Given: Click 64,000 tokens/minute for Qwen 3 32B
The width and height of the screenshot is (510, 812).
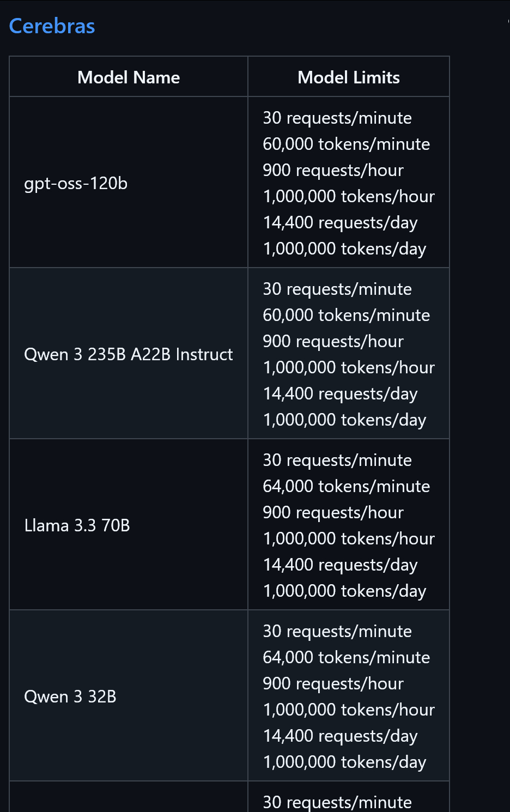Looking at the screenshot, I should [x=347, y=657].
